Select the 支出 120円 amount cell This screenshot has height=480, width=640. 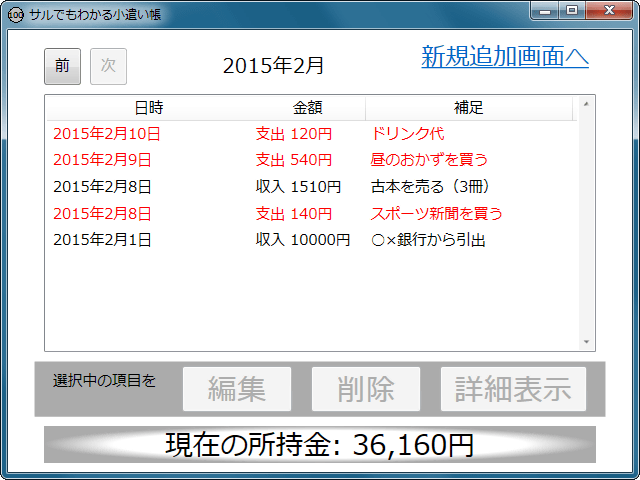point(293,134)
